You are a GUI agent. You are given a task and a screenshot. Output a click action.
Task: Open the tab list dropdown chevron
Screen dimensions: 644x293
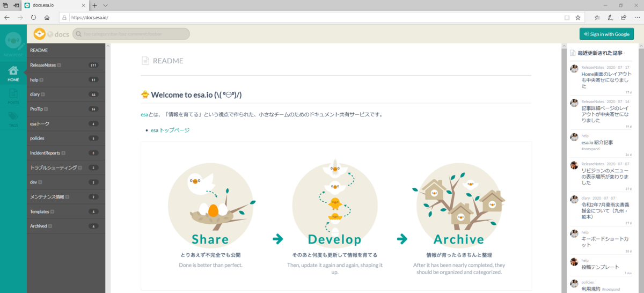click(105, 5)
